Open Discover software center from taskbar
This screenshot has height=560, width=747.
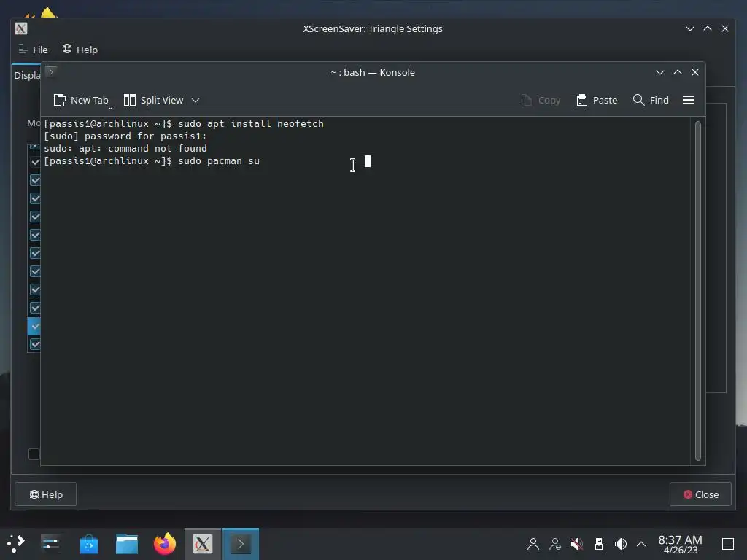(x=88, y=543)
